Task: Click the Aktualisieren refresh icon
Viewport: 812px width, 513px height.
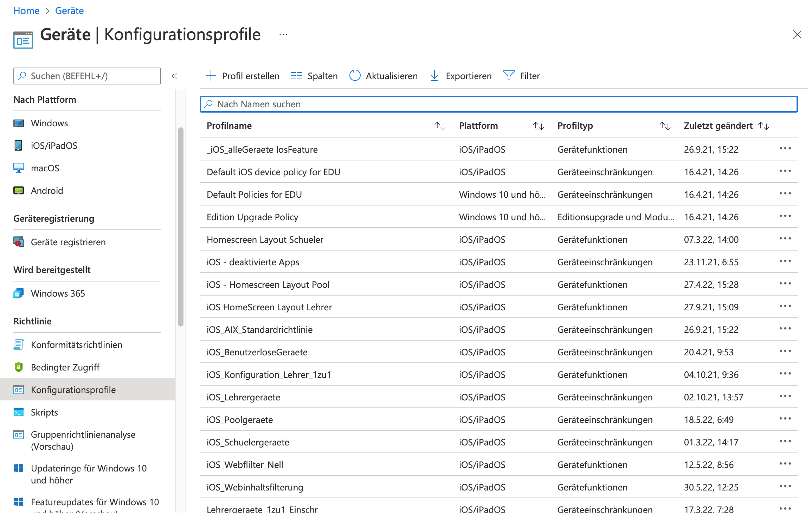Action: 355,76
